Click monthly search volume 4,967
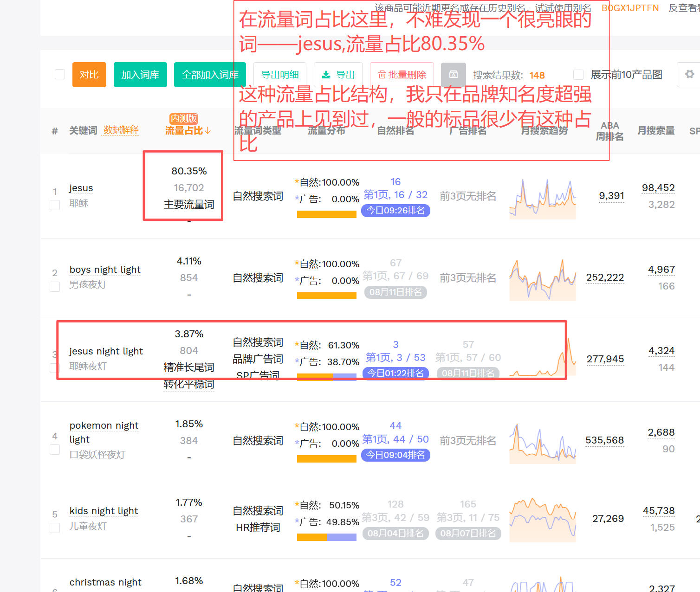The image size is (700, 592). pos(661,270)
